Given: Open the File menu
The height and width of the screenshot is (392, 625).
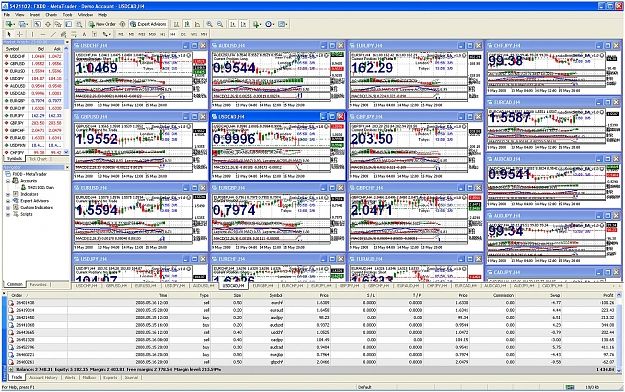Looking at the screenshot, I should pyautogui.click(x=7, y=15).
